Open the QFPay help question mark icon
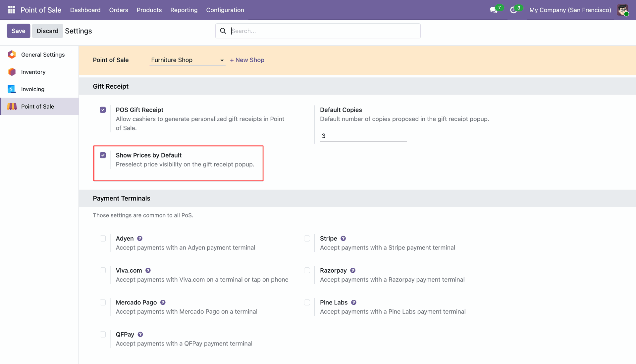The image size is (636, 364). [x=140, y=335]
